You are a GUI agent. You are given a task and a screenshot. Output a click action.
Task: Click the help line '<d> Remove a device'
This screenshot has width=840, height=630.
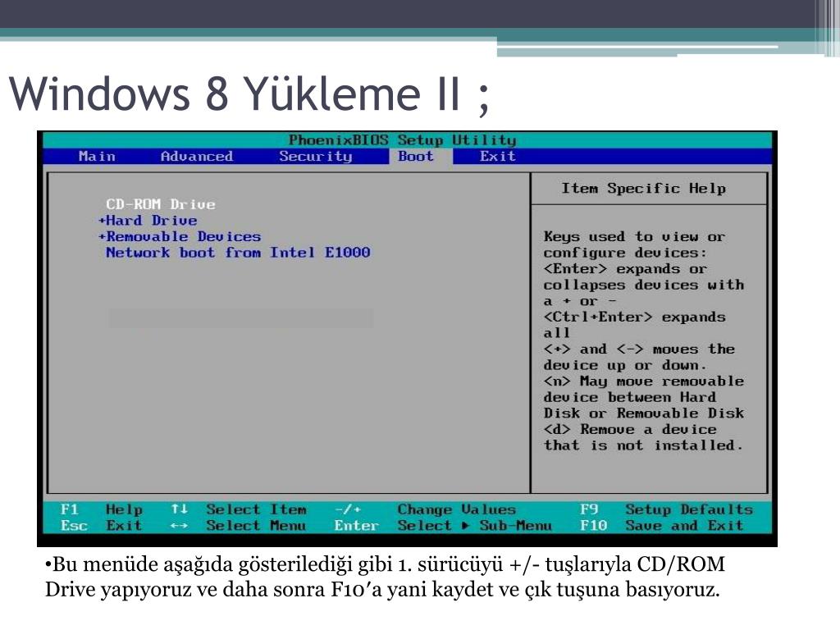pyautogui.click(x=630, y=430)
